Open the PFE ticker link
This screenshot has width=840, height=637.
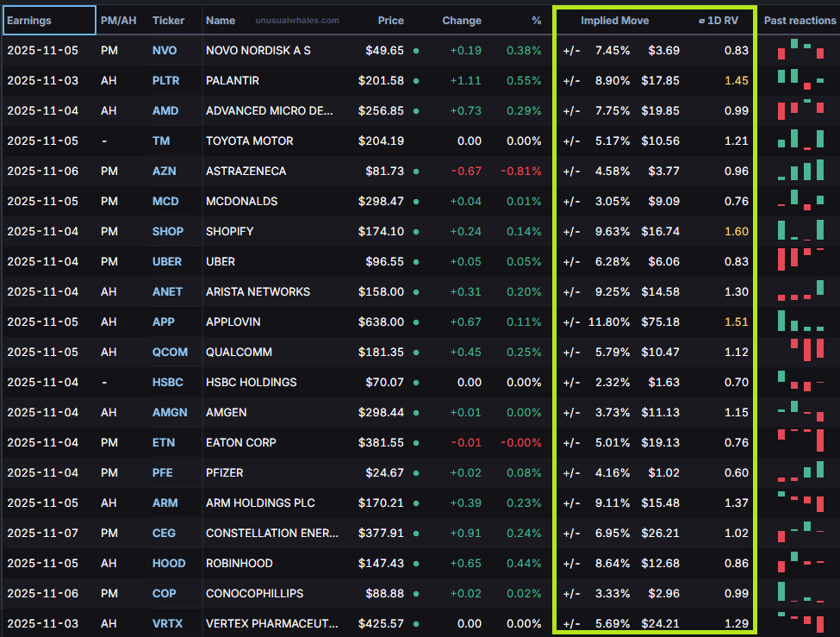coord(162,472)
